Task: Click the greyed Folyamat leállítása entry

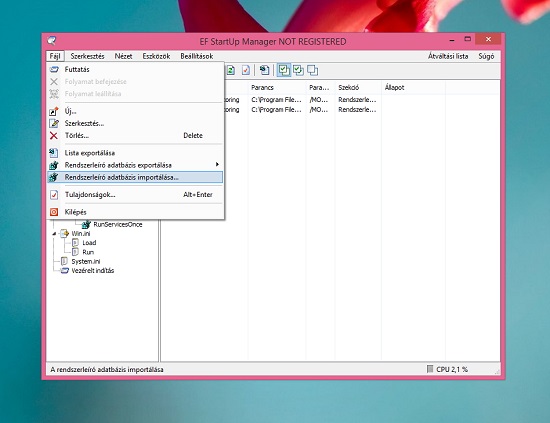Action: click(x=135, y=94)
